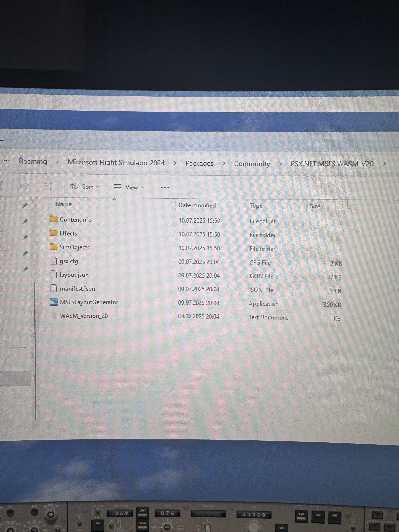Image resolution: width=399 pixels, height=532 pixels.
Task: Select the layout.json file icon
Action: click(x=54, y=274)
